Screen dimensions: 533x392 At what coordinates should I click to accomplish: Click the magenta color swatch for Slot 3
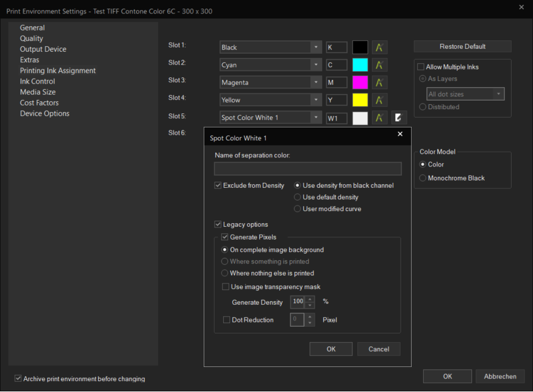click(x=360, y=82)
